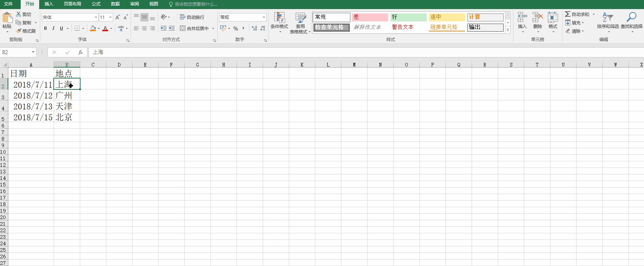644x266 pixels.
Task: Select the 好 (Good) cell style
Action: (x=408, y=17)
